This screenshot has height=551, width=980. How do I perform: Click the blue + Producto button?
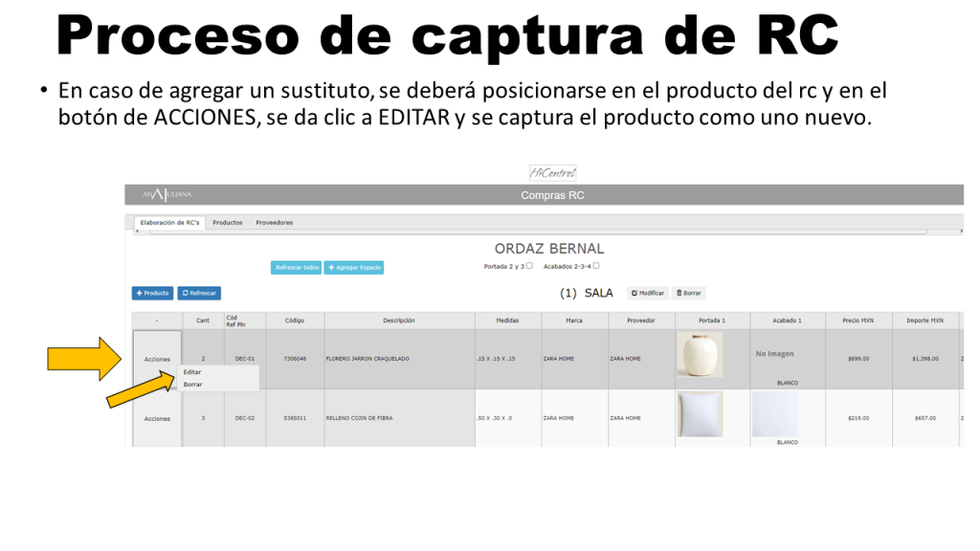point(152,293)
